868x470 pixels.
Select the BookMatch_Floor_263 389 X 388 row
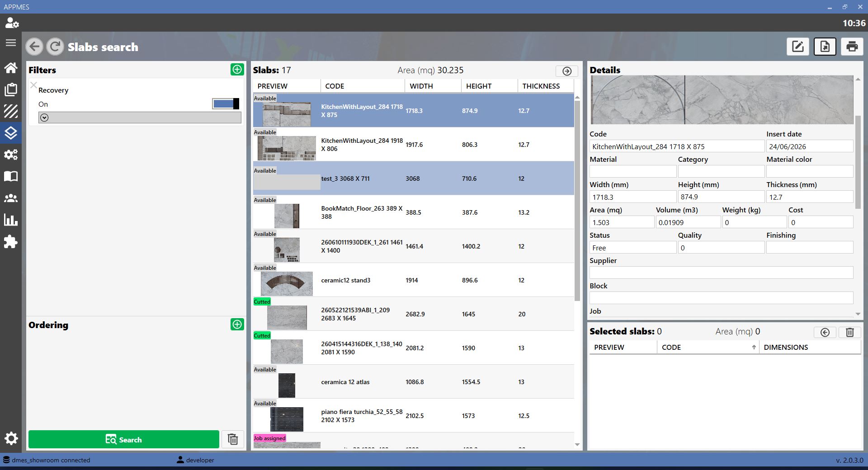click(413, 212)
